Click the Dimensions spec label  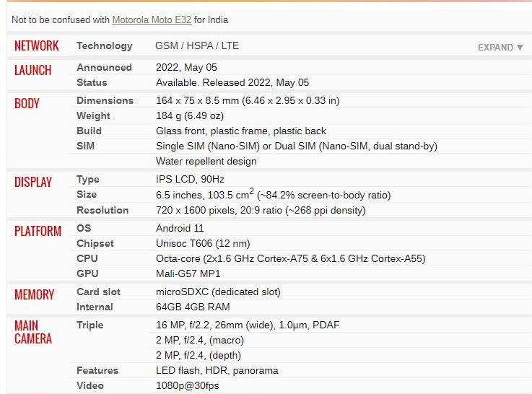105,100
